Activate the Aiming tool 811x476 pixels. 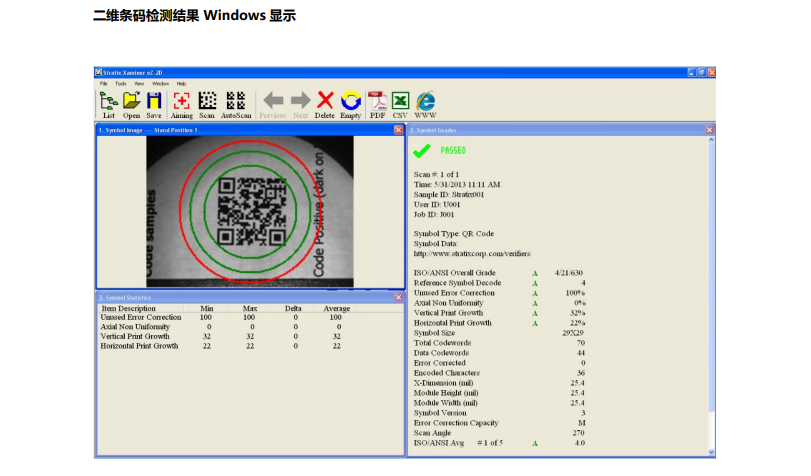point(182,105)
